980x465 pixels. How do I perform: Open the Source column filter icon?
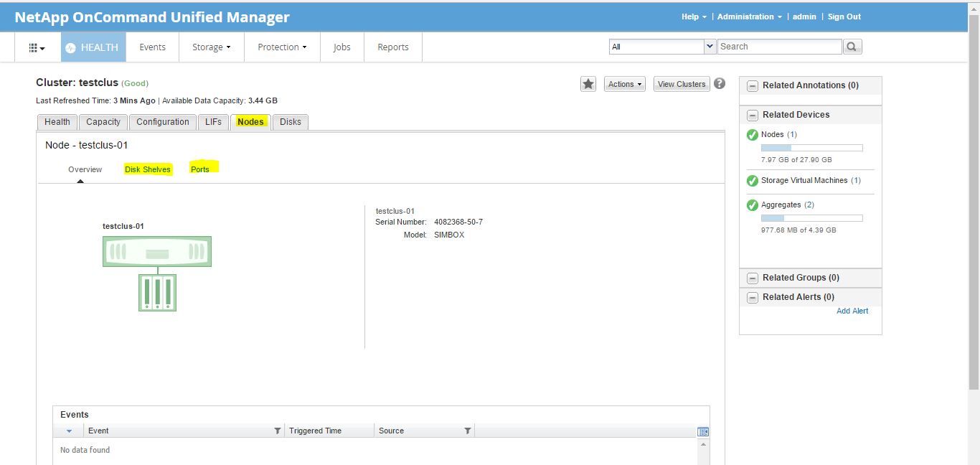coord(468,431)
